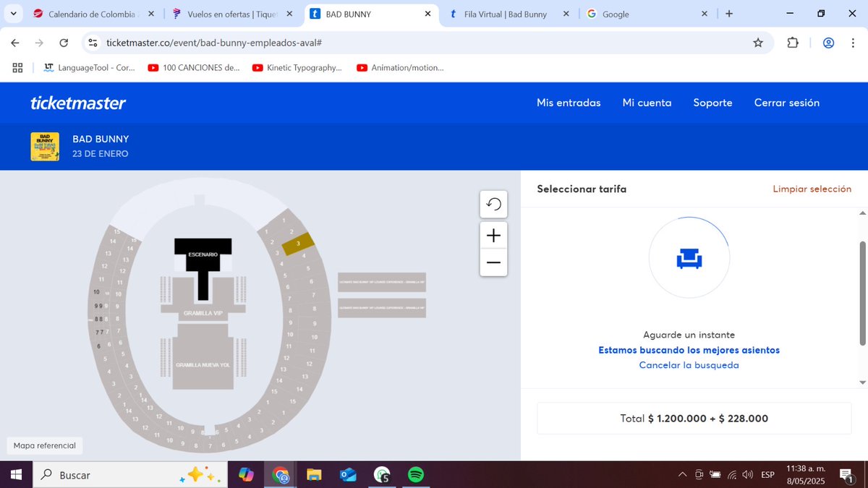868x488 pixels.
Task: Open the Soporte page
Action: (712, 103)
